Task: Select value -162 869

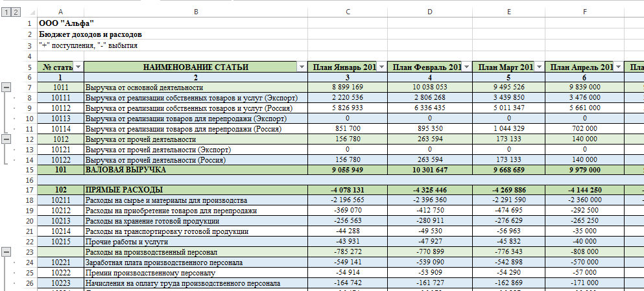Action: 509,283
